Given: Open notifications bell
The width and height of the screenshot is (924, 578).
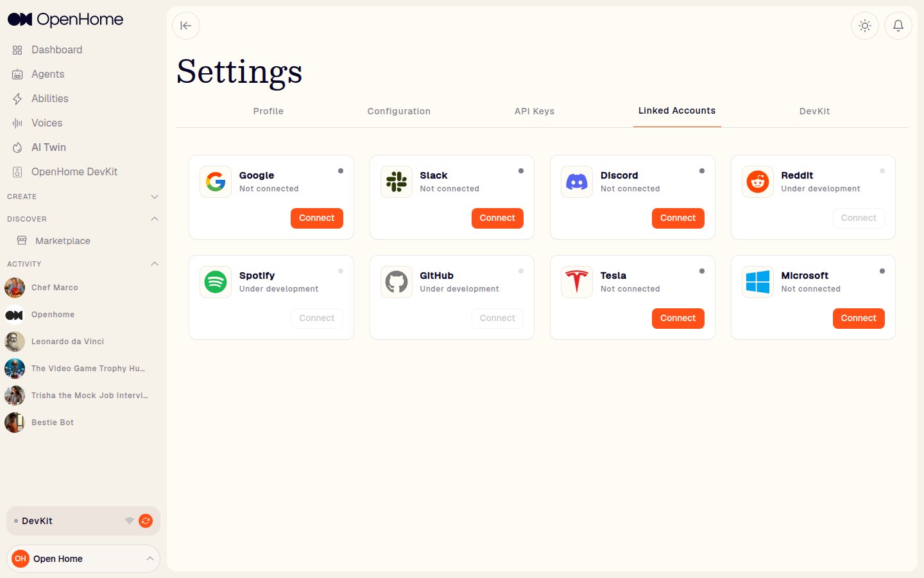Looking at the screenshot, I should 898,26.
